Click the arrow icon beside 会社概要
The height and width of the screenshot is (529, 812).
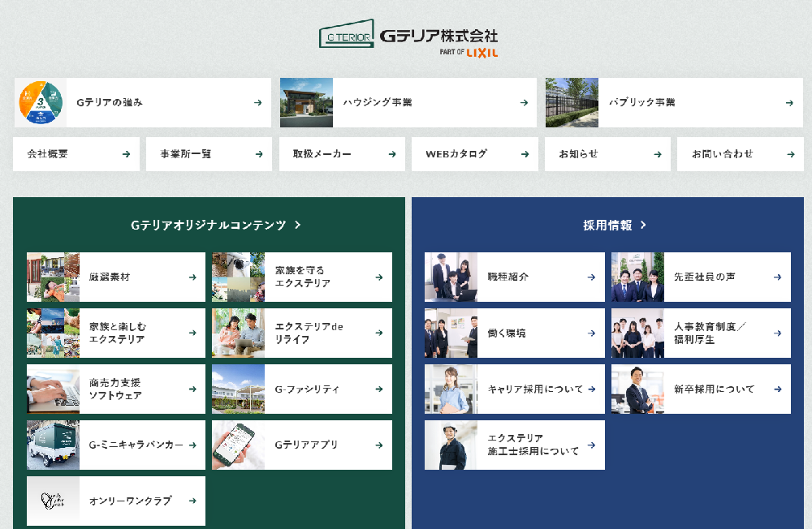(x=127, y=154)
